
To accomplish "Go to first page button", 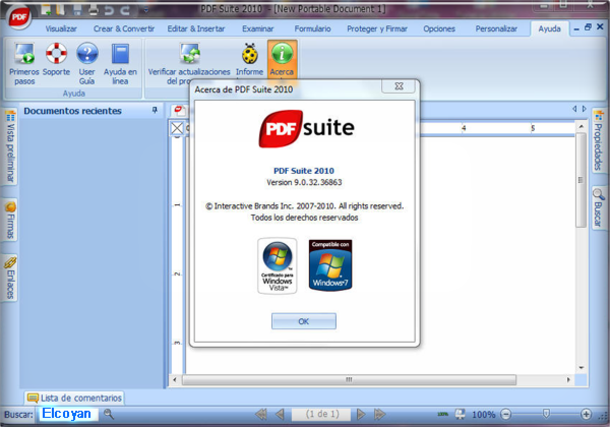I will [x=261, y=414].
